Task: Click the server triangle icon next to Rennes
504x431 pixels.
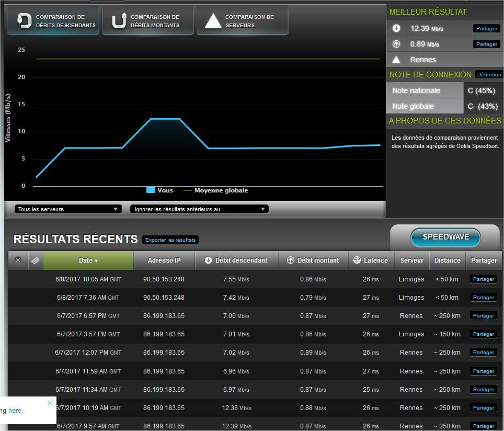Action: click(x=396, y=59)
